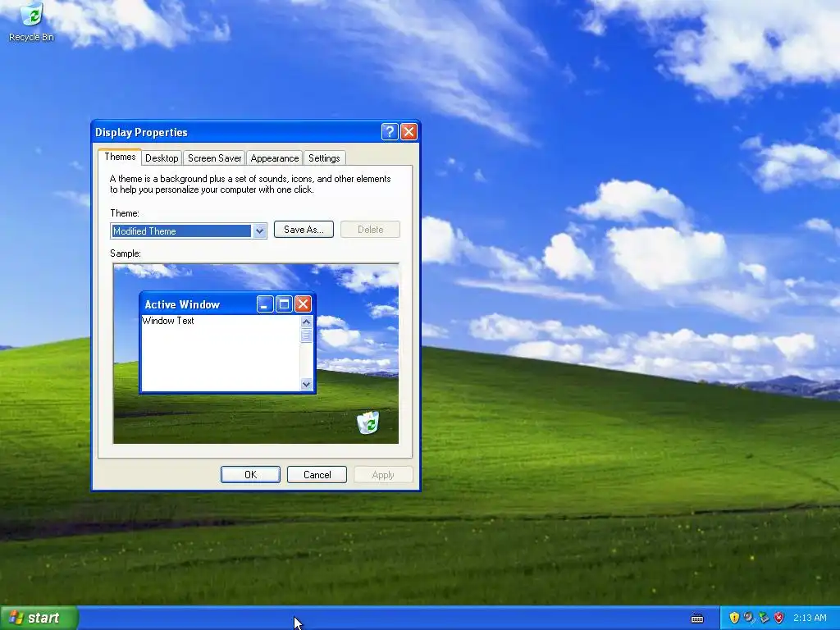Open the Desktop tab
The image size is (840, 630).
(162, 158)
